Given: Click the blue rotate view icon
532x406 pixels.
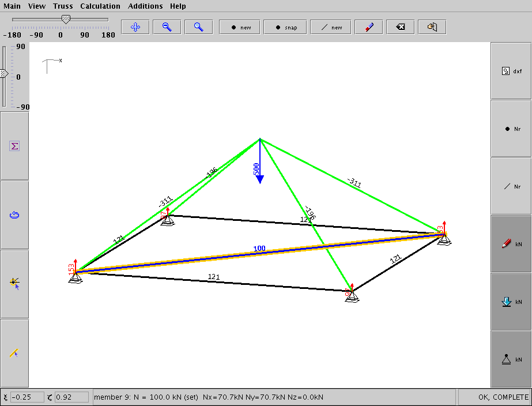Looking at the screenshot, I should [14, 215].
